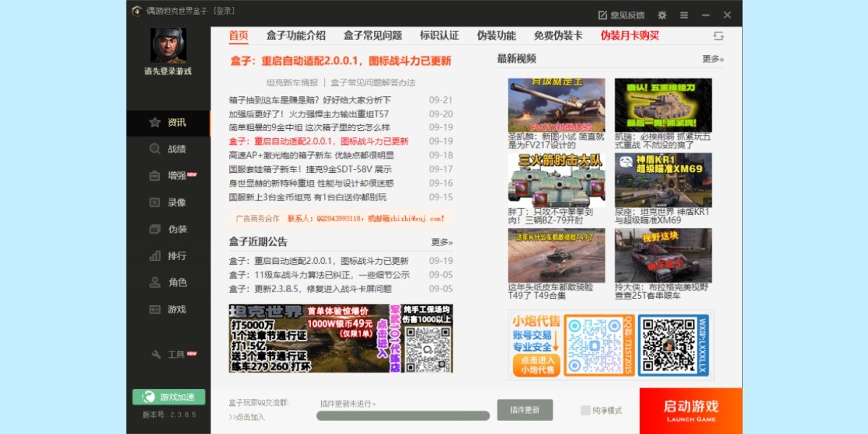The height and width of the screenshot is (434, 868).
Task: Play the 布拉格25T video thumbnail
Action: [663, 255]
